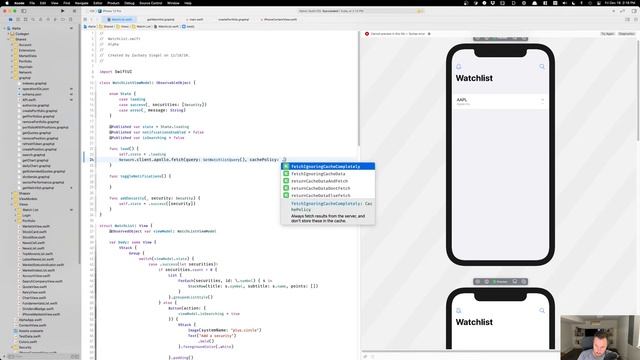640x360 pixels.
Task: Click the load() symbol in the jump bar
Action: [x=188, y=27]
